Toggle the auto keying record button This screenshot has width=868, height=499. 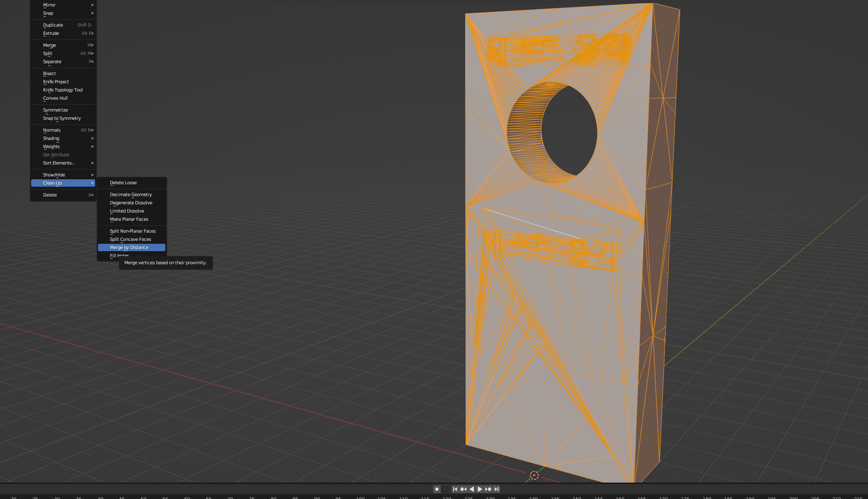437,489
